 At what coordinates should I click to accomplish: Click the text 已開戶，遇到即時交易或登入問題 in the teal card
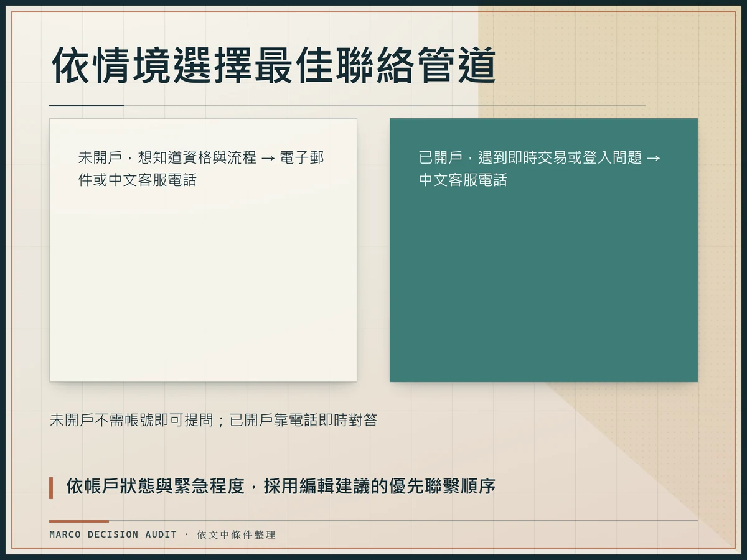tap(530, 157)
